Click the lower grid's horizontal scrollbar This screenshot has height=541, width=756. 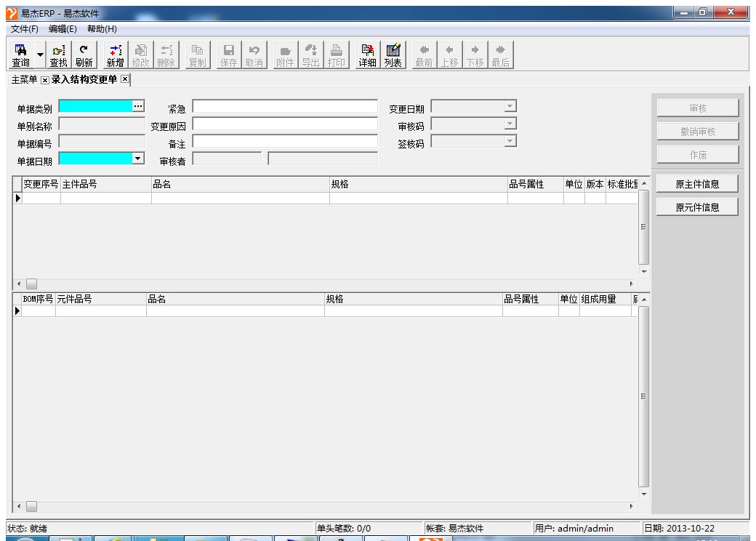click(x=327, y=506)
